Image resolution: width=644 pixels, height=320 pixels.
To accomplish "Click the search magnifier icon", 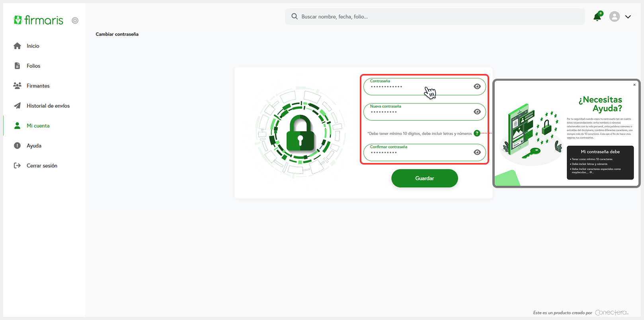I will coord(295,17).
